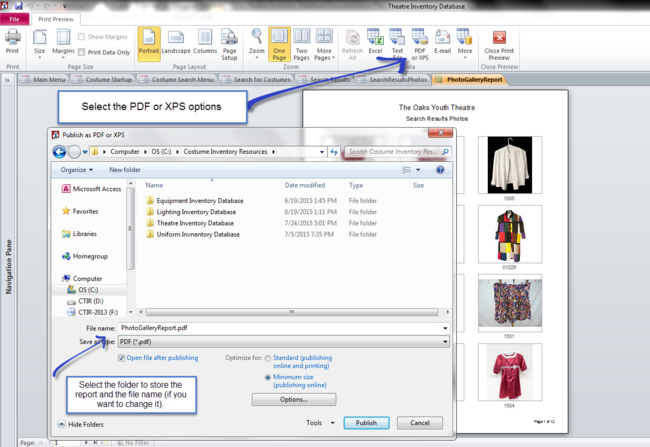650x447 pixels.
Task: Export the report to Excel
Action: tap(375, 42)
